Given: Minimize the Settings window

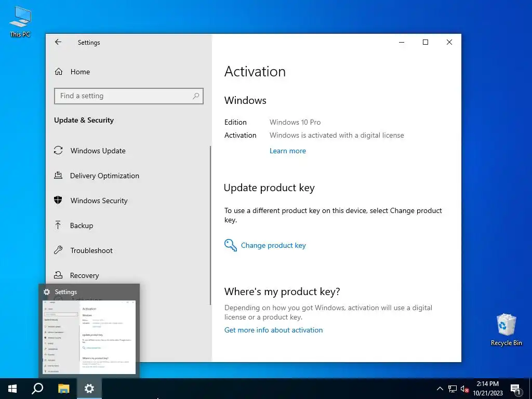Looking at the screenshot, I should (402, 42).
